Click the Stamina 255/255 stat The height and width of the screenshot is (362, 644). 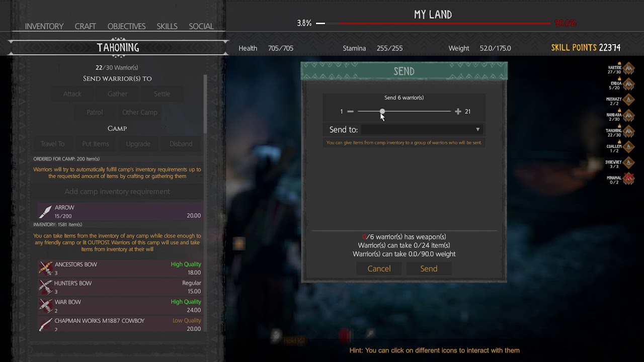click(373, 48)
